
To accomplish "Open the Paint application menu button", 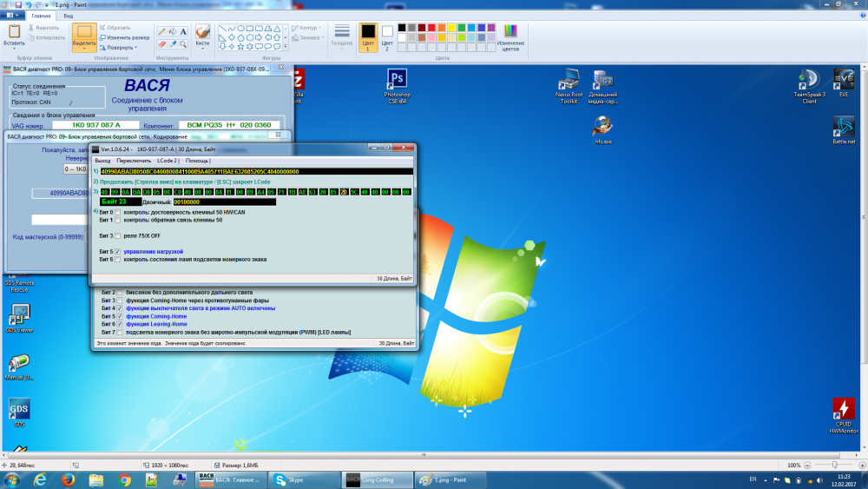I will [x=13, y=16].
